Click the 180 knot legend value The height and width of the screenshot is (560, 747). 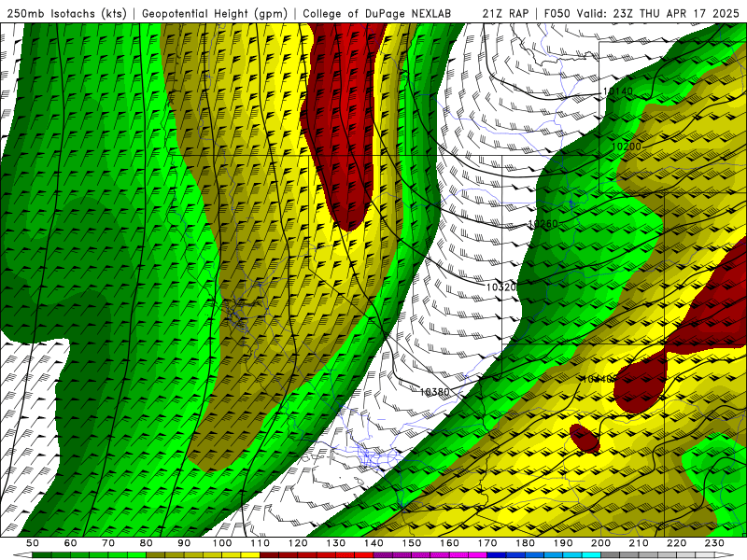pos(525,543)
